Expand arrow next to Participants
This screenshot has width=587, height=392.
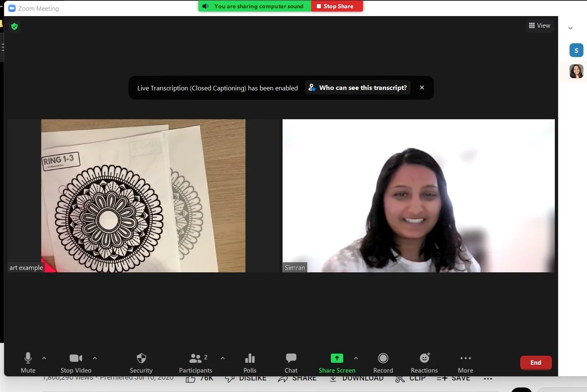223,358
